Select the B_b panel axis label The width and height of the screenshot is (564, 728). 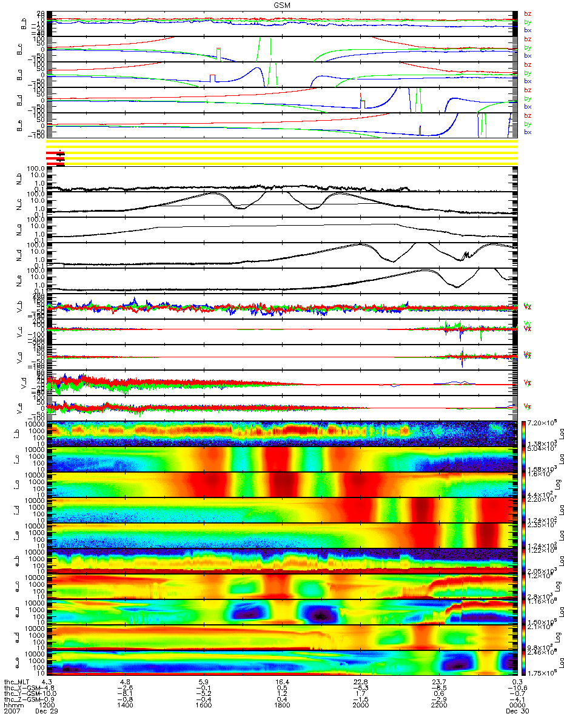[24, 24]
